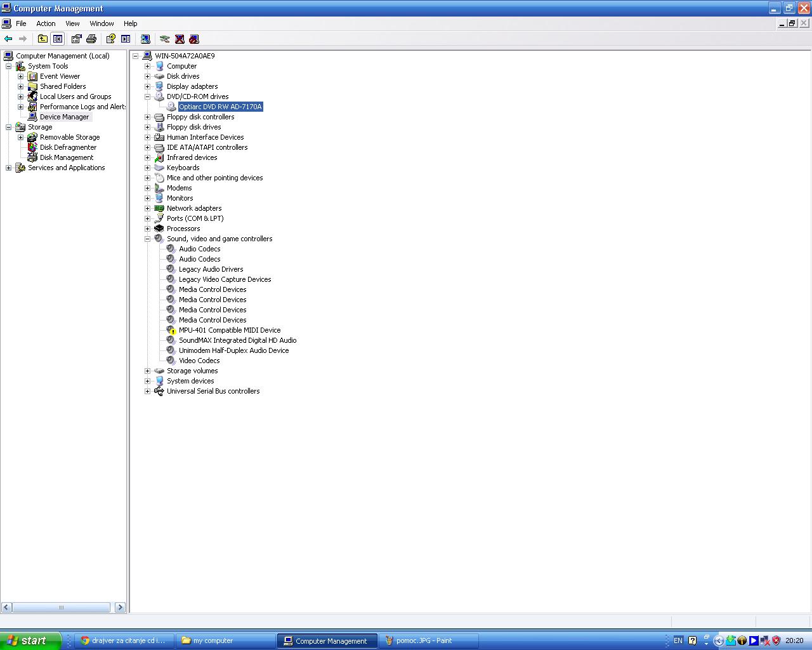Select the WIN-504A72A0AE9 root node
This screenshot has width=812, height=650.
pos(185,56)
